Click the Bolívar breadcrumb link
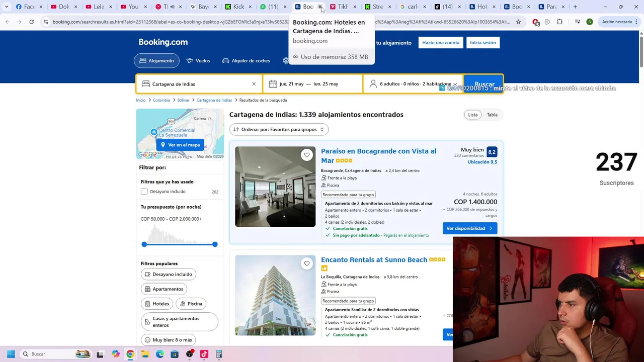Viewport: 644px width, 362px height. point(183,100)
